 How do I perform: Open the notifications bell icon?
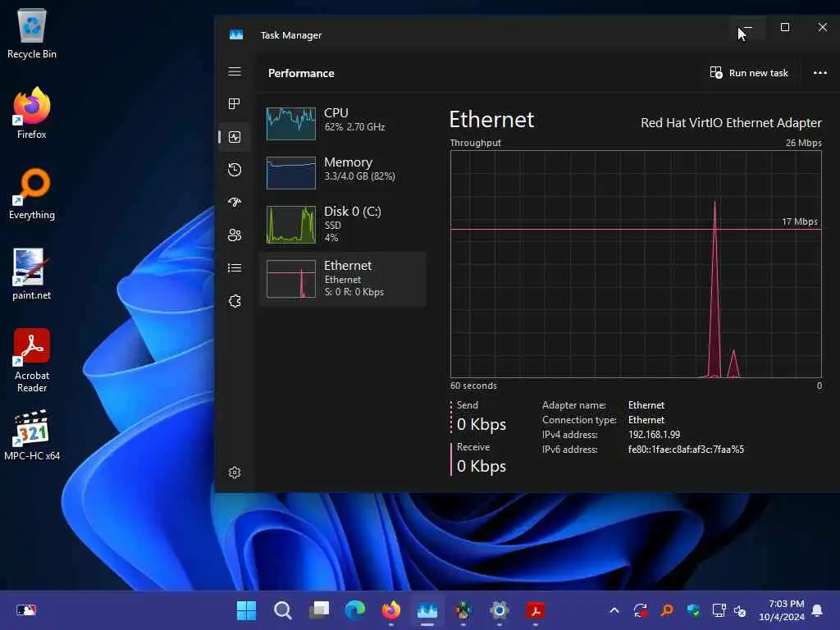817,610
